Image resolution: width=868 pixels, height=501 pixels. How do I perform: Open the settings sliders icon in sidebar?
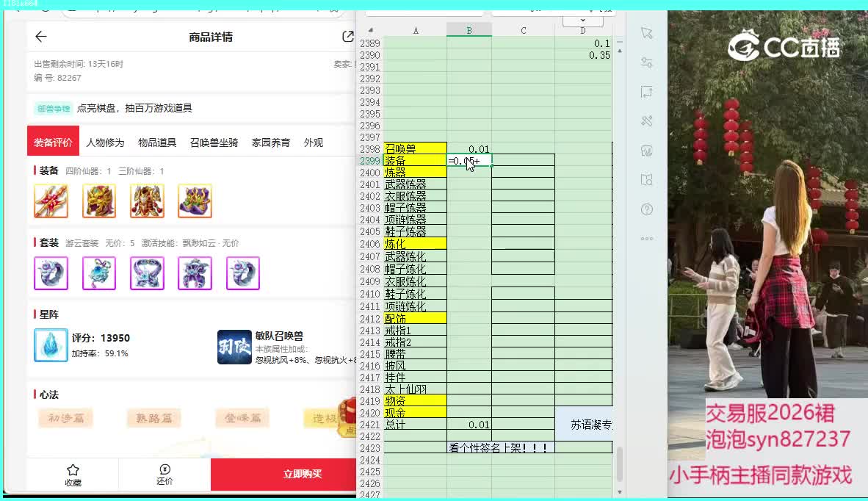(x=646, y=62)
